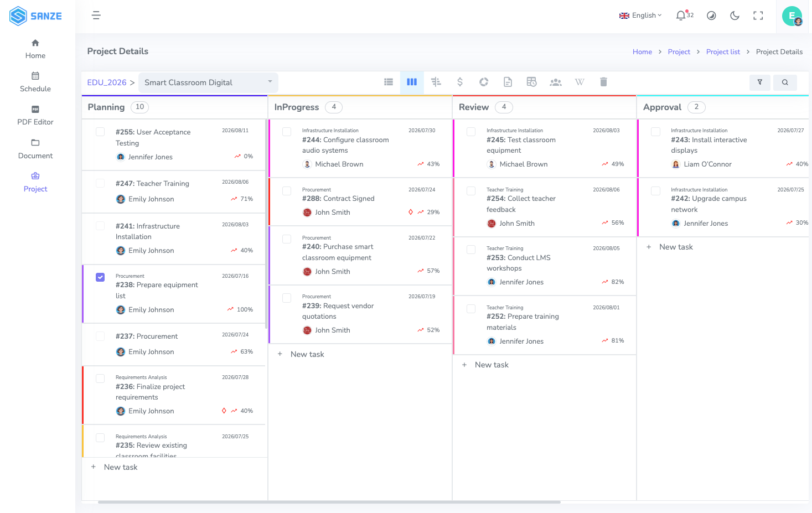The width and height of the screenshot is (812, 513).
Task: Open the budget dollar icon
Action: pos(460,82)
